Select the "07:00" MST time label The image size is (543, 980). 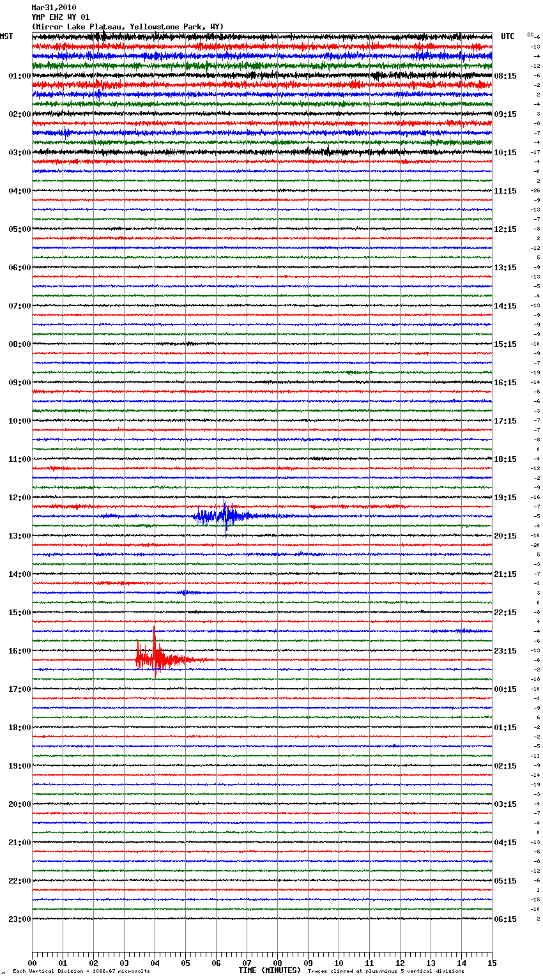[x=20, y=306]
